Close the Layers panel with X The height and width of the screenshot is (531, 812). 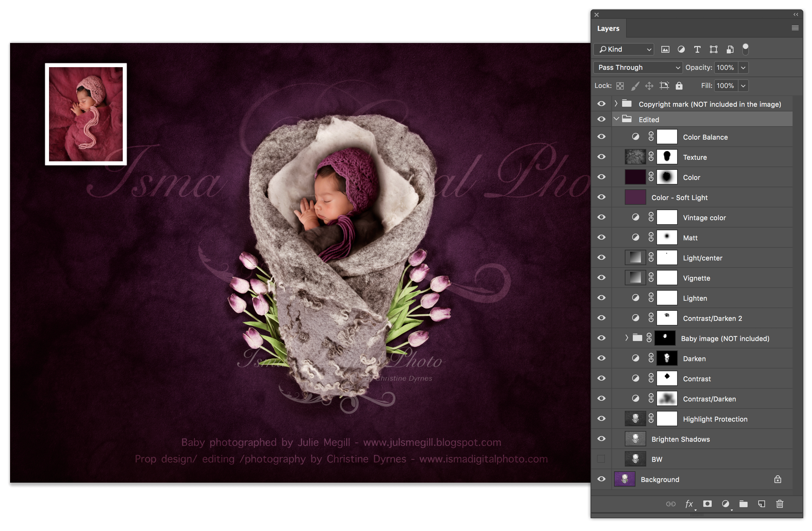pos(597,15)
